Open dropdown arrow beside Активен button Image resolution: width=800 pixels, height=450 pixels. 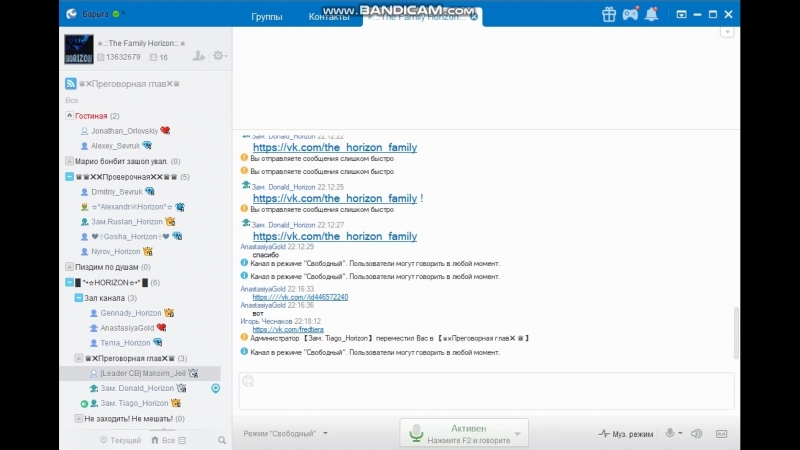pyautogui.click(x=517, y=434)
